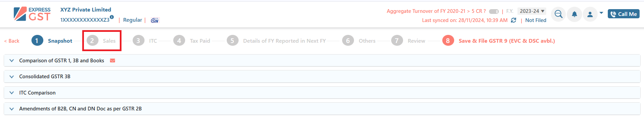644x125 pixels.
Task: Click the Back link
Action: click(x=12, y=41)
